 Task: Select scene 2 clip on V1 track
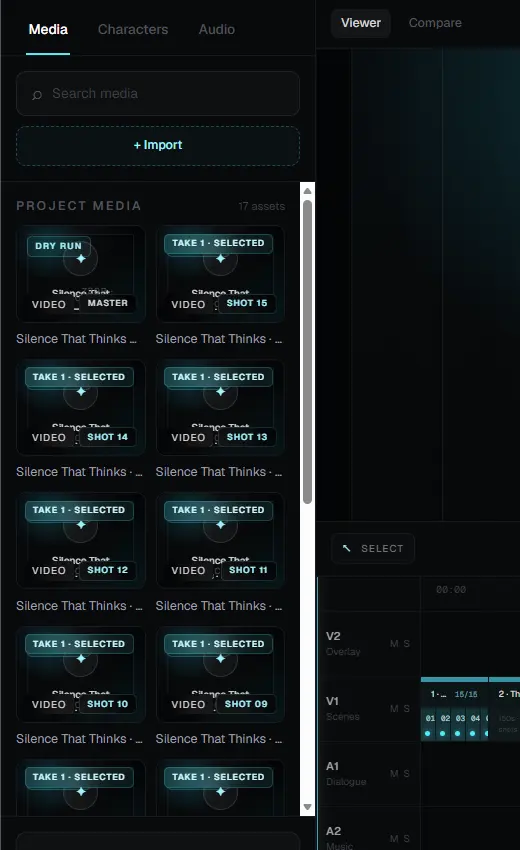505,709
